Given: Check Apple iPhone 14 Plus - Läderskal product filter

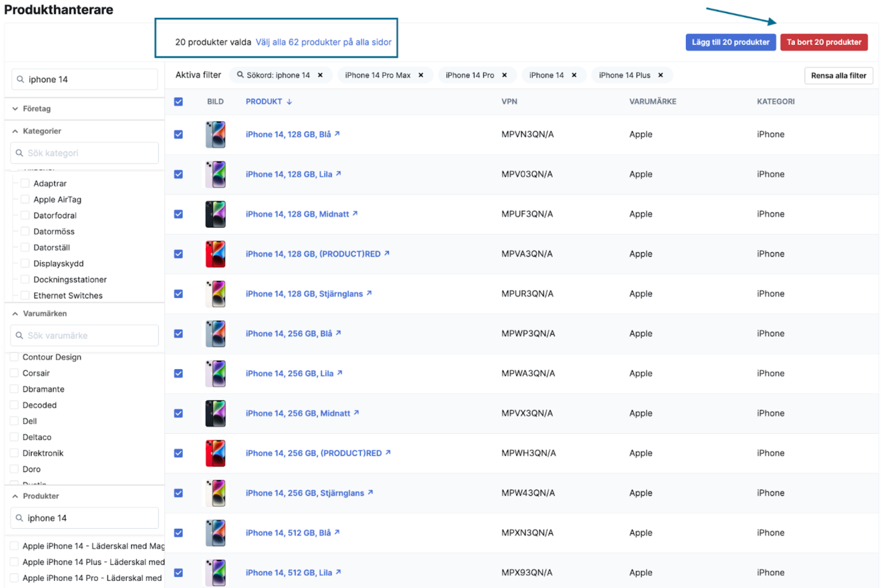Looking at the screenshot, I should coord(14,562).
